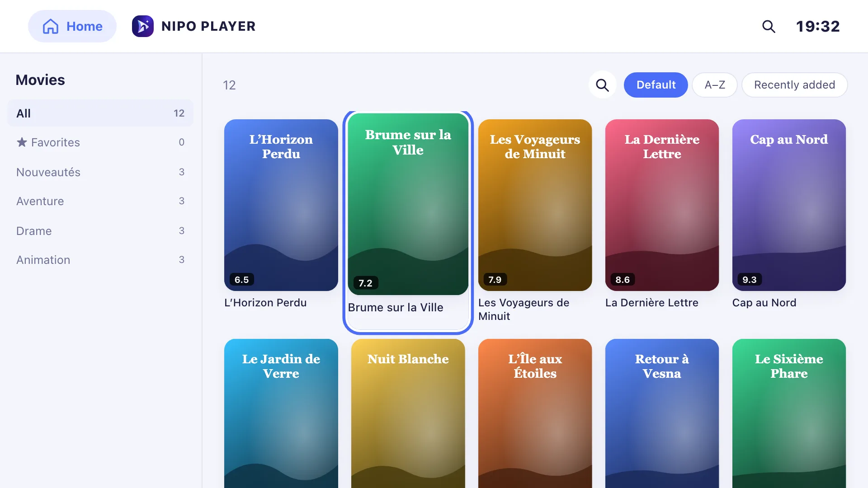Sort movies A–Z

pyautogui.click(x=714, y=85)
